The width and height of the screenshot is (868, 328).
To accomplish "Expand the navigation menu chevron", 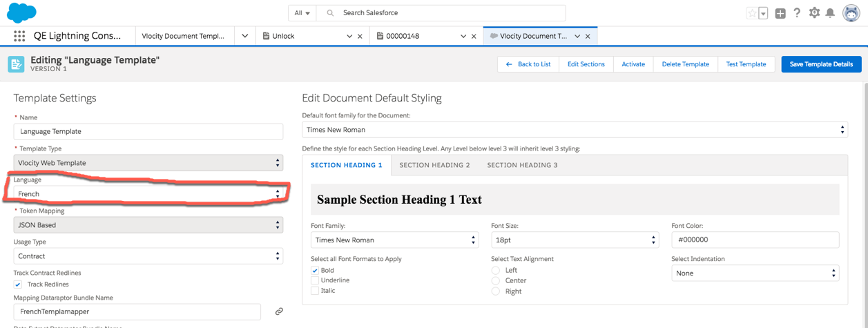I will click(244, 36).
